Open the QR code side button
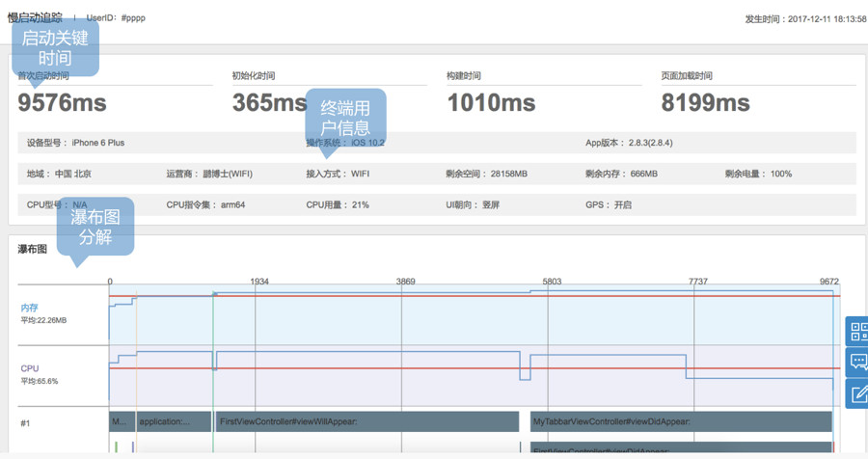The height and width of the screenshot is (459, 868). (x=857, y=332)
